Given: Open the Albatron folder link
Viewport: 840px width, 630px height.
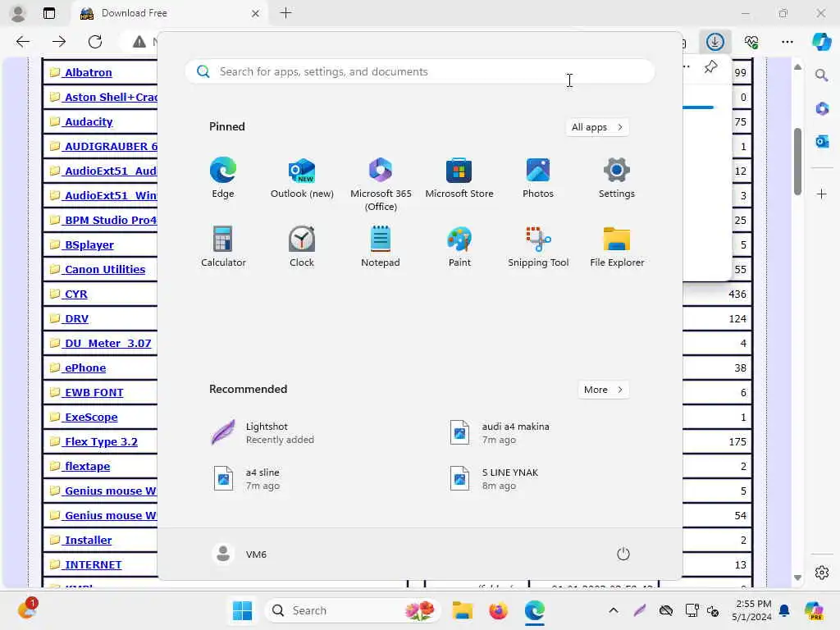Looking at the screenshot, I should click(88, 72).
